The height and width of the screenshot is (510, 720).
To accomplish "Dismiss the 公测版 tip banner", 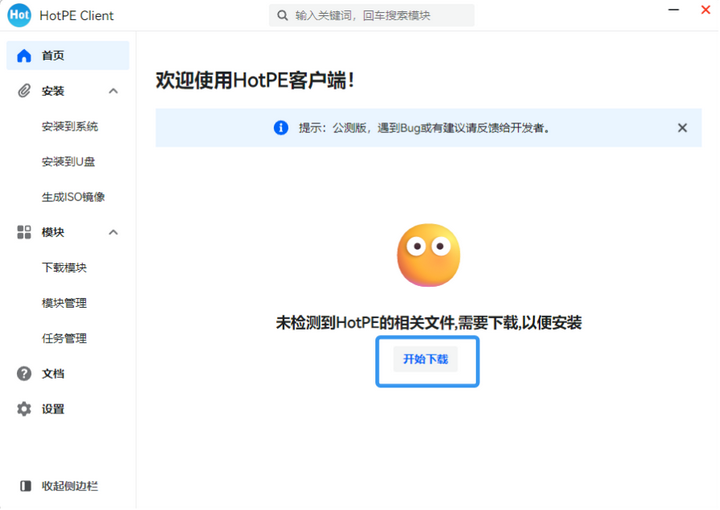I will pos(682,128).
